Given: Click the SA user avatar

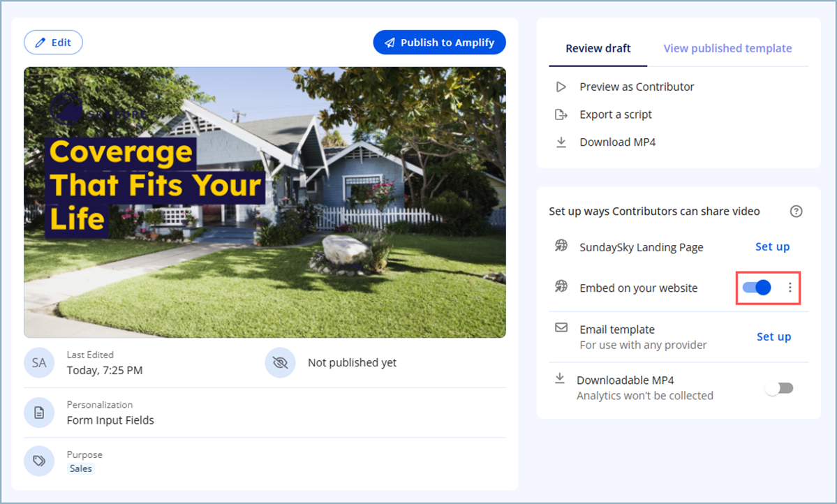Looking at the screenshot, I should (39, 363).
